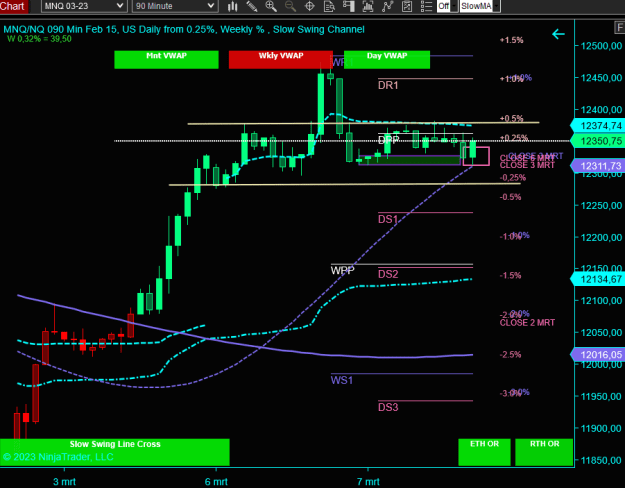Click the DPP daily pivot label
Image resolution: width=625 pixels, height=488 pixels.
(x=388, y=140)
